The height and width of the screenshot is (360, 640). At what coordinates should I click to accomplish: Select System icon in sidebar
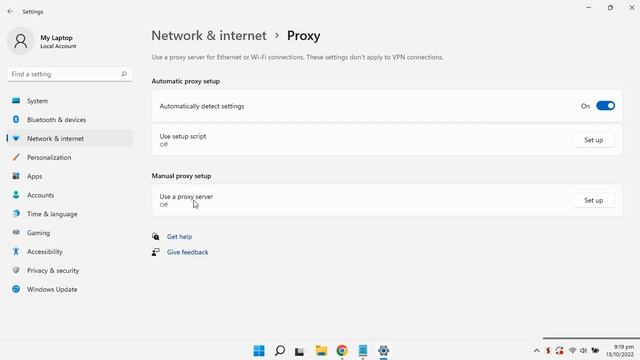[16, 101]
